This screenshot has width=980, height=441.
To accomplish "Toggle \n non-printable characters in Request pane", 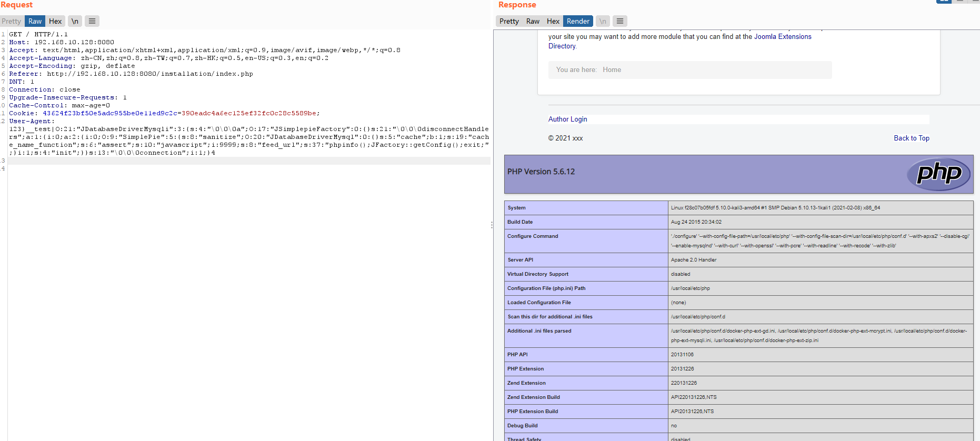I will [75, 21].
